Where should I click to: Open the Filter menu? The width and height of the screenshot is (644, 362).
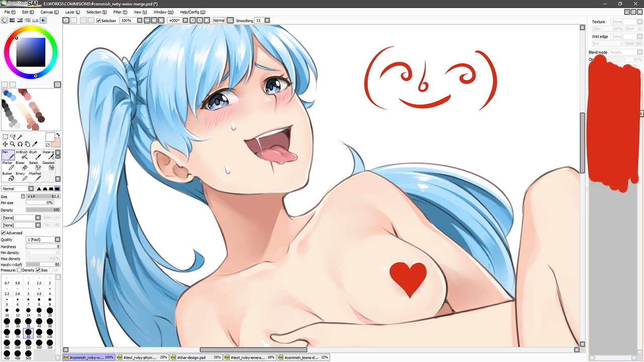tap(120, 12)
